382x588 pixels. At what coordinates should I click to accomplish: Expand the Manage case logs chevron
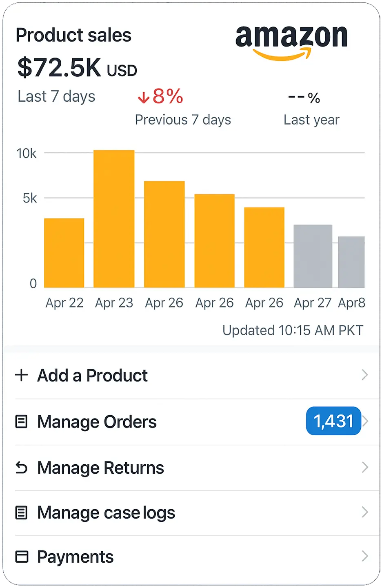point(365,512)
